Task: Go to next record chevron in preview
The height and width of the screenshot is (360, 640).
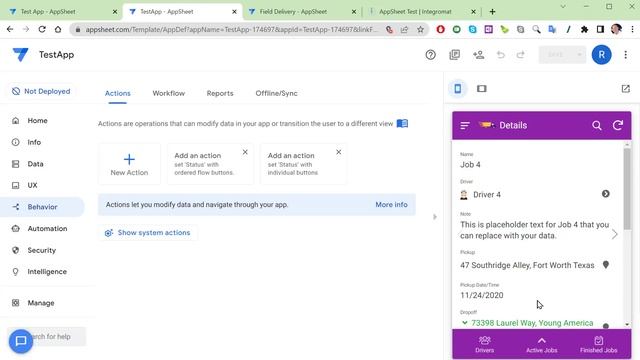Action: [x=614, y=234]
